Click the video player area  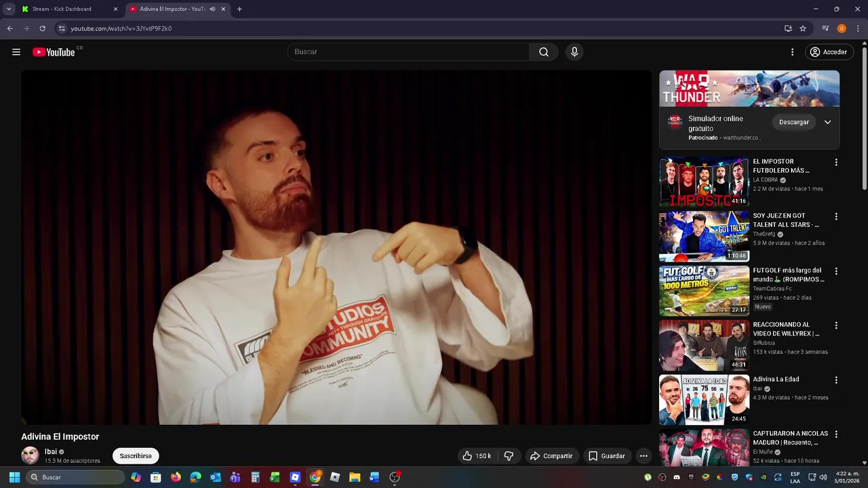[336, 247]
